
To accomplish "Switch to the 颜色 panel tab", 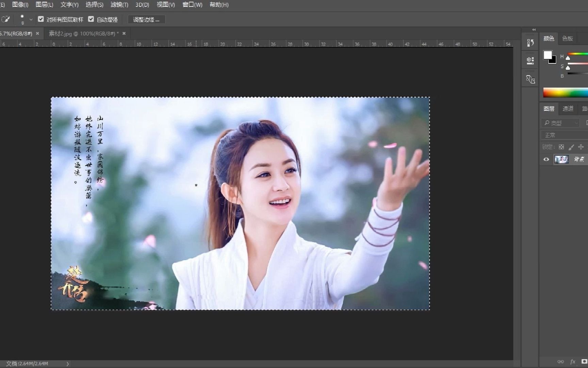I will (x=549, y=39).
